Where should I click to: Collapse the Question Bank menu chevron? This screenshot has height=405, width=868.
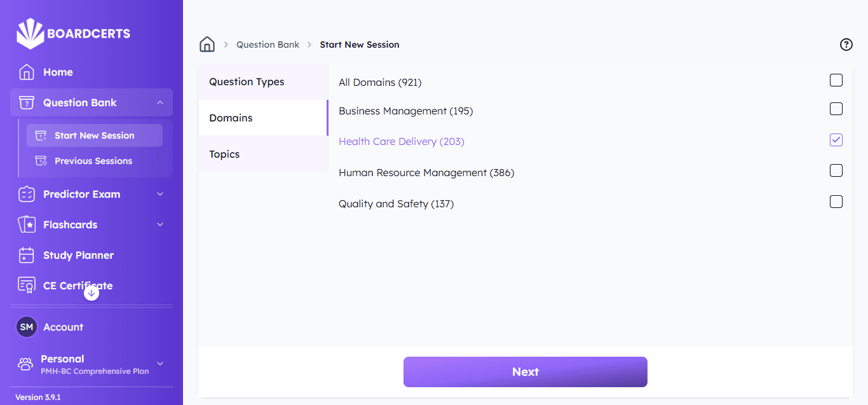(160, 102)
